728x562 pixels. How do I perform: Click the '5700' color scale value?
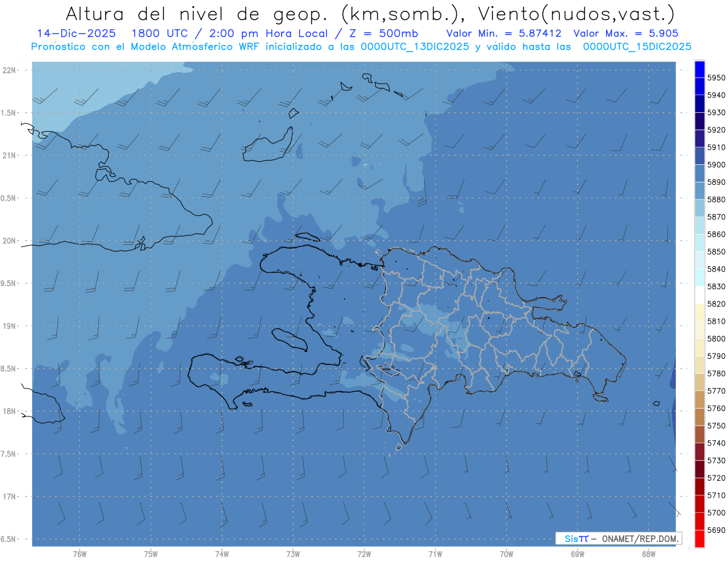click(716, 513)
